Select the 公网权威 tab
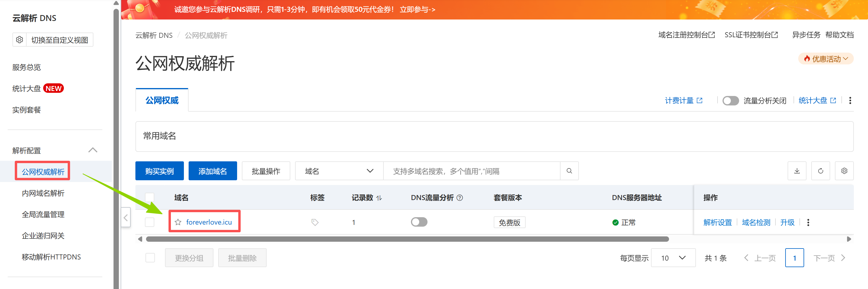This screenshot has height=289, width=868. coord(162,100)
